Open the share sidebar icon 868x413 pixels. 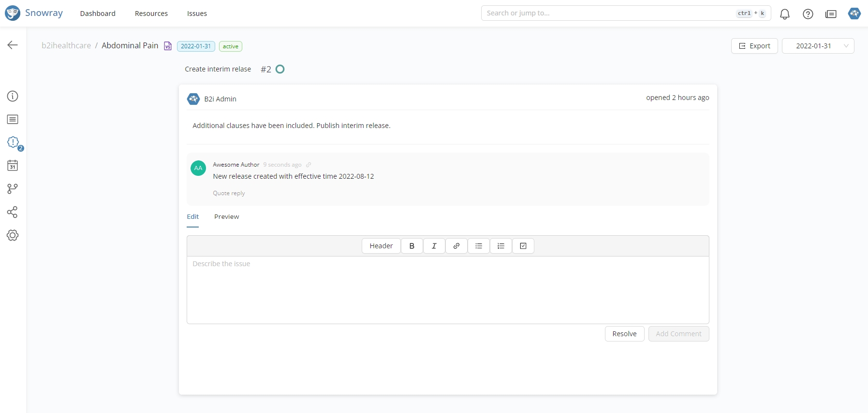click(x=13, y=212)
